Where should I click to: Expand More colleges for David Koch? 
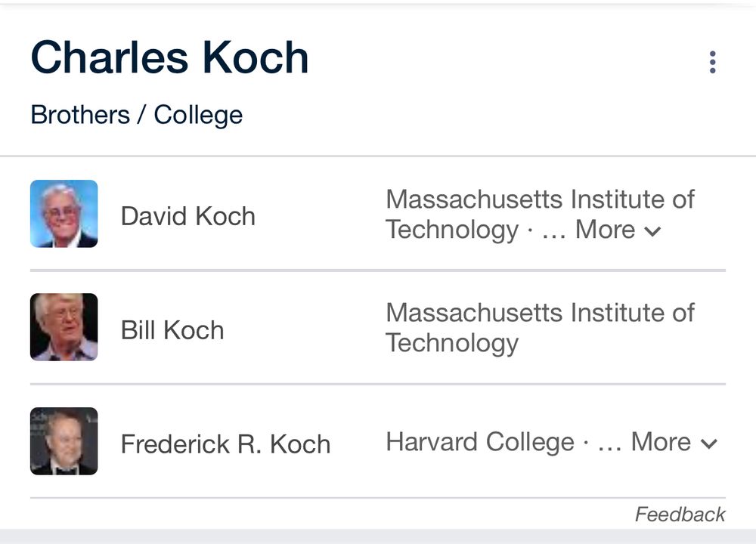click(x=605, y=230)
